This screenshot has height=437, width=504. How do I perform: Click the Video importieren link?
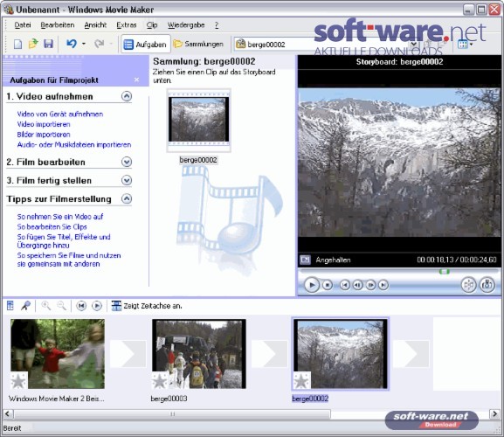(44, 124)
